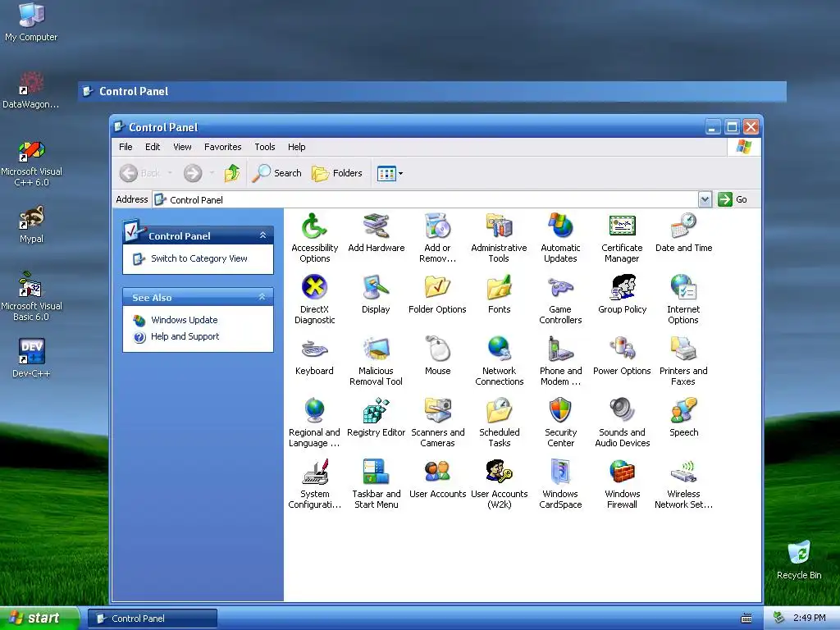Open Taskbar and Start Menu icon
This screenshot has height=630, width=840.
376,472
